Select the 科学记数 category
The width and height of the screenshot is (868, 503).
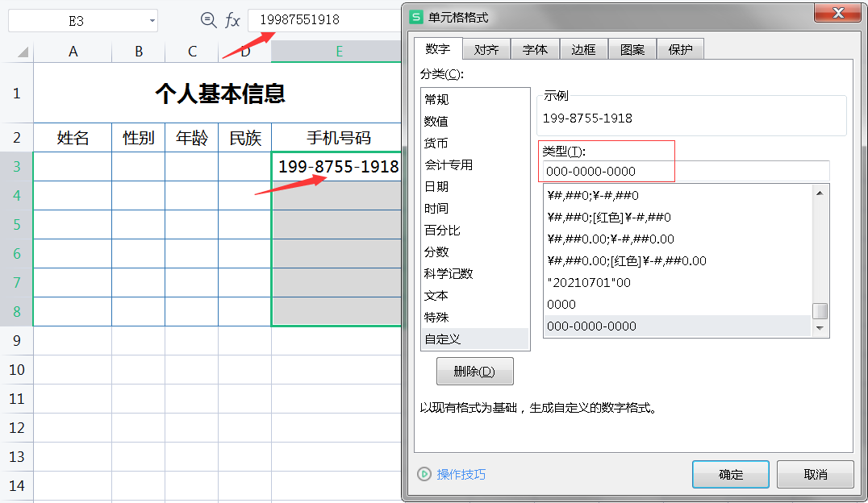click(475, 274)
